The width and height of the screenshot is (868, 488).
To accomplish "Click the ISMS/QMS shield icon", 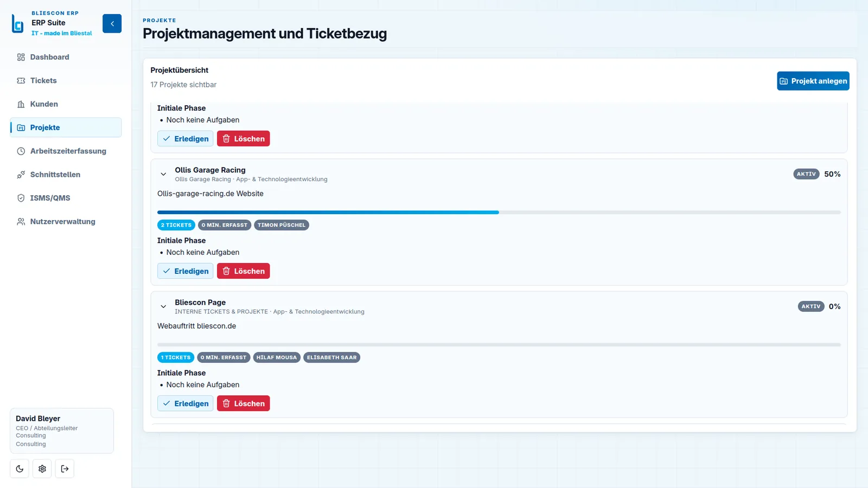I will click(x=21, y=198).
